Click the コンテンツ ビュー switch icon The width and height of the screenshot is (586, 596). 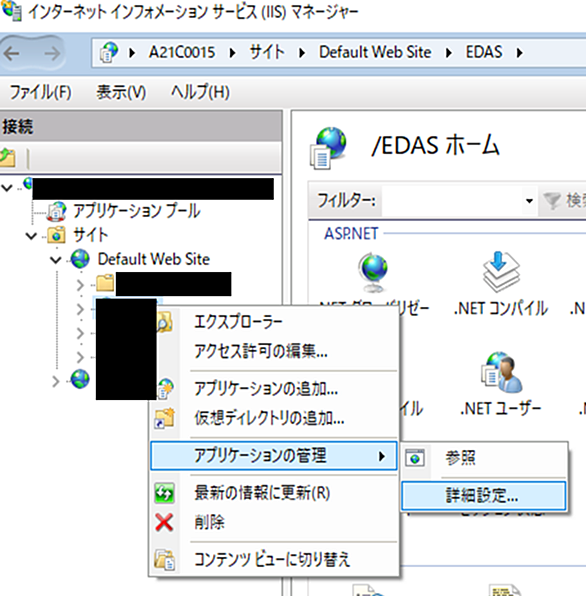(165, 560)
